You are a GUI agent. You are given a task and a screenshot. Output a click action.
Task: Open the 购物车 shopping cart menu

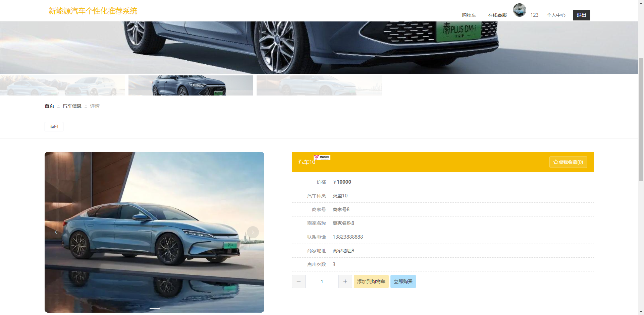pos(469,15)
